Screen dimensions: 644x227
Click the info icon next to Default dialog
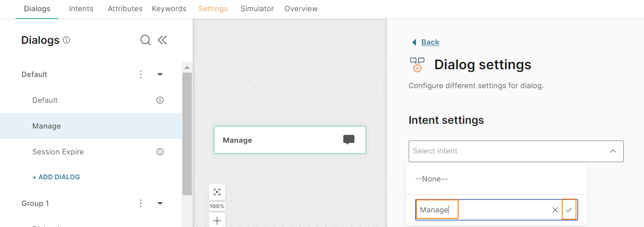point(160,100)
